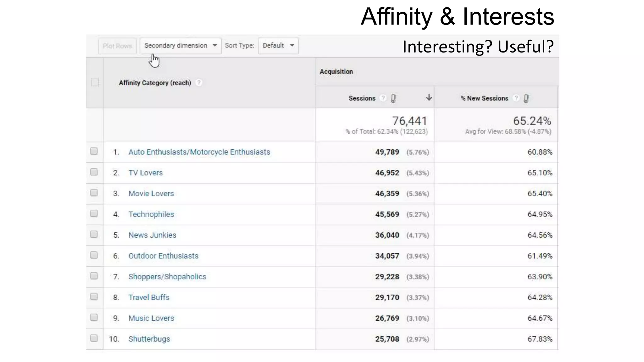
Task: Click the 65.24% new sessions total
Action: coord(532,121)
